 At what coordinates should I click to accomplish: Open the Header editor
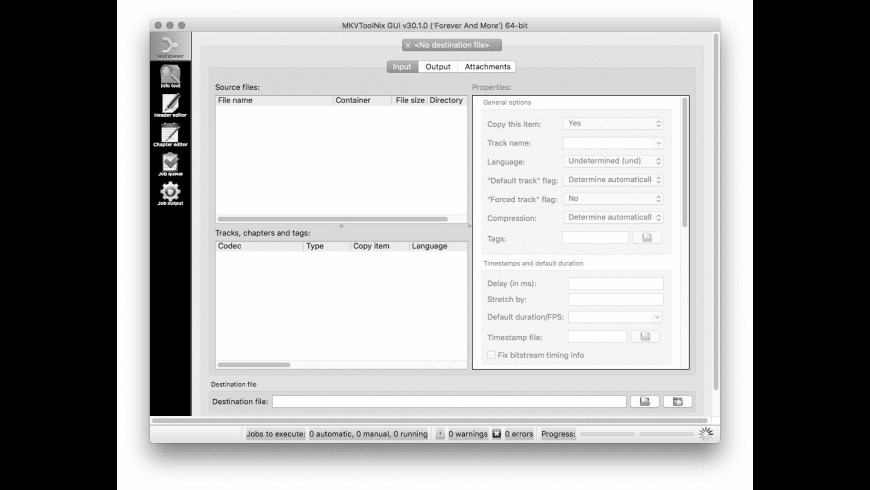tap(170, 105)
